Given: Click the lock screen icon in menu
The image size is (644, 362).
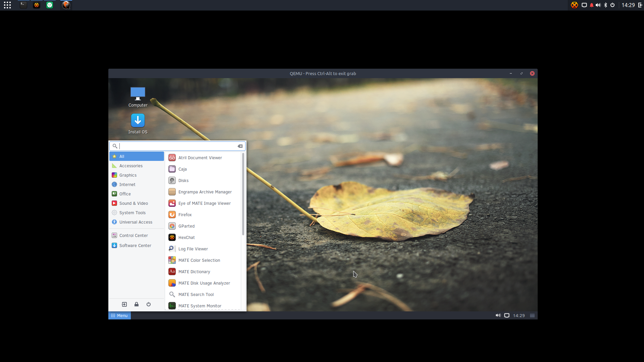Looking at the screenshot, I should [137, 304].
